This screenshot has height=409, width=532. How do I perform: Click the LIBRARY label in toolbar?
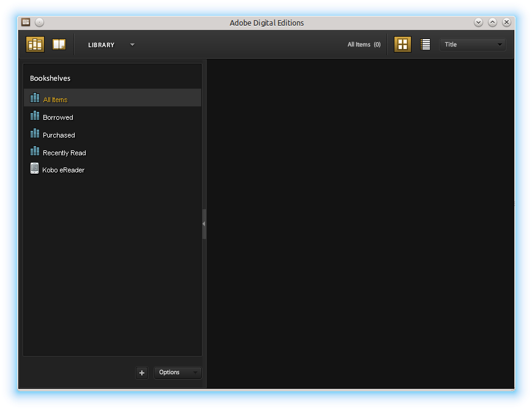pos(102,45)
